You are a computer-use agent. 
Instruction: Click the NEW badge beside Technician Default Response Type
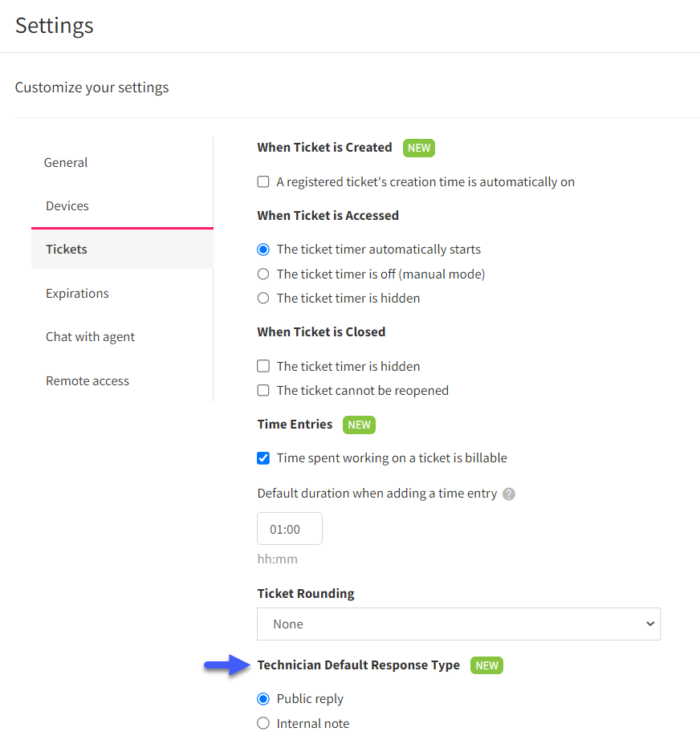486,665
